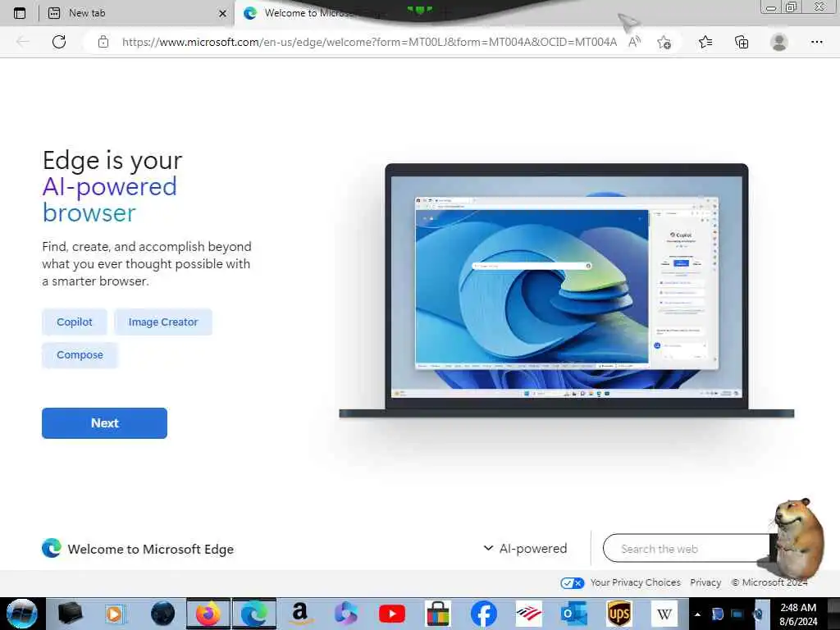Toggle the privacy choices opt-out icon
The image size is (840, 630).
coord(572,583)
